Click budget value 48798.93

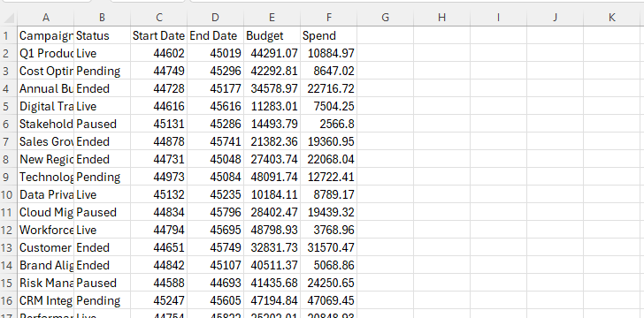click(272, 230)
